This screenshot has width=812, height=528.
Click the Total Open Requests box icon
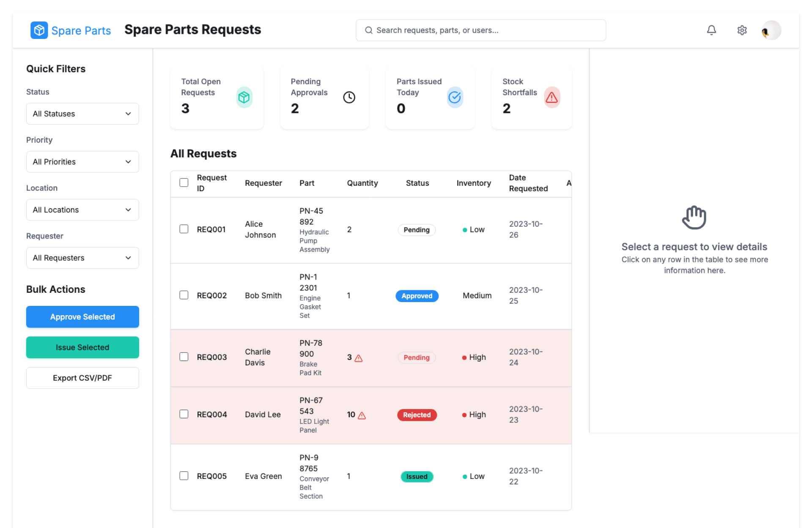(x=244, y=97)
